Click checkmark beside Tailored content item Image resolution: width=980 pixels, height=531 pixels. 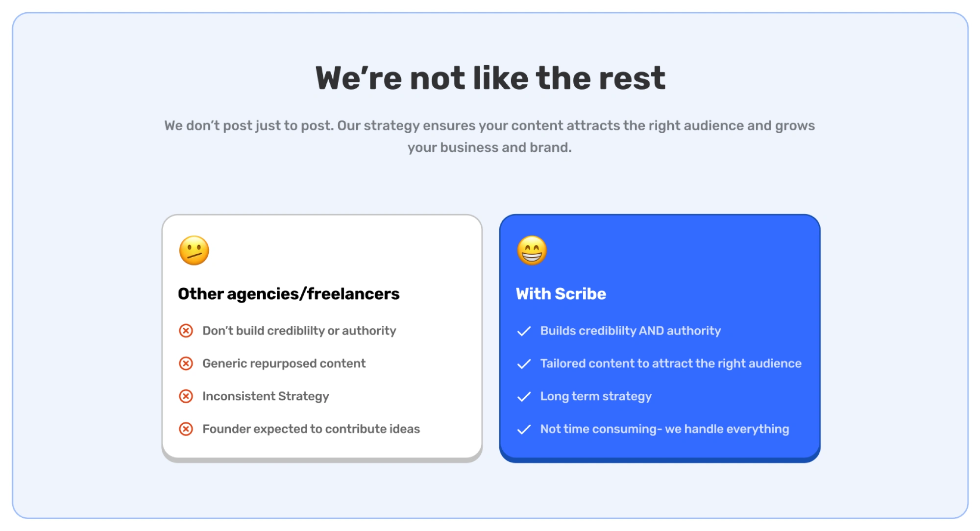[x=524, y=364]
